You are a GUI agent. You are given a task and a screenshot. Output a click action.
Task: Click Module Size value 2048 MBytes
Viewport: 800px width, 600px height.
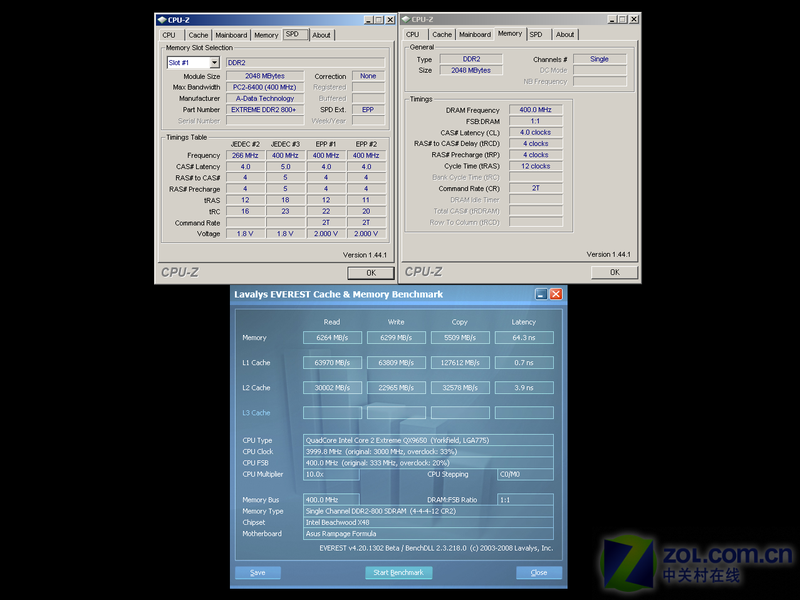(265, 76)
